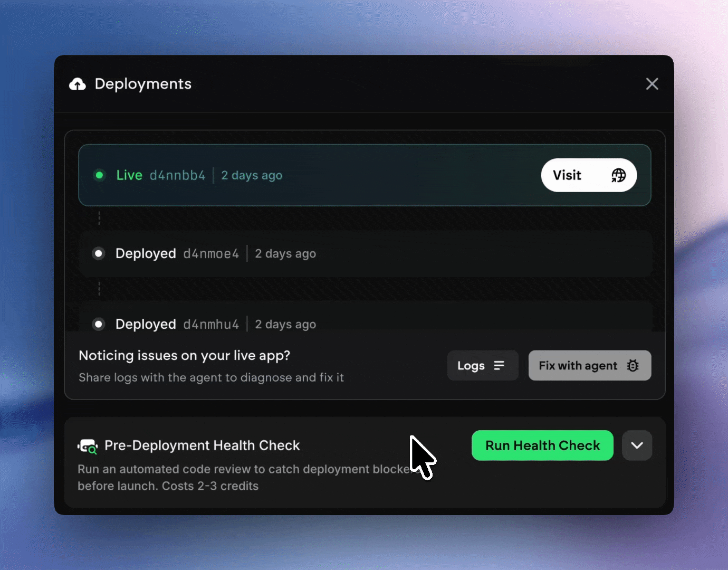Screen dimensions: 728x570
Task: Click Noticing issues on your live app
Action: (x=185, y=356)
